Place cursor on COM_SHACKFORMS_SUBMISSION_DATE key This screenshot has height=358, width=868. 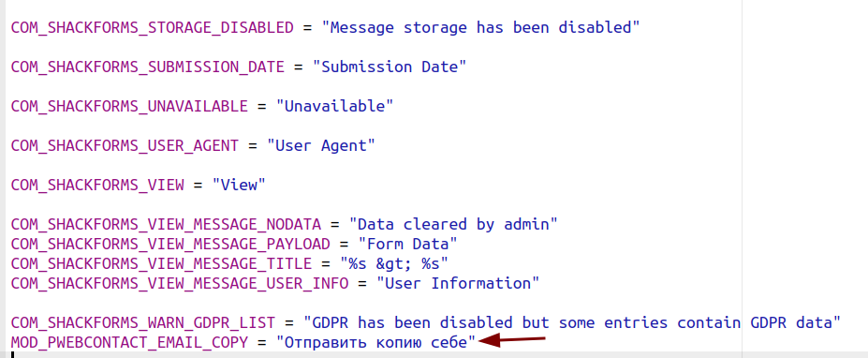148,67
